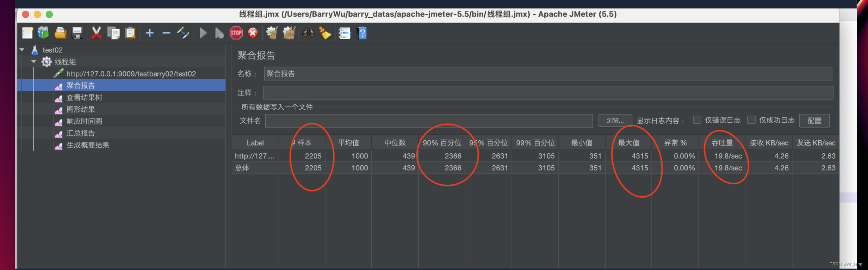Click the Copy icon in toolbar
Screen dimensions: 868x270
pyautogui.click(x=113, y=33)
